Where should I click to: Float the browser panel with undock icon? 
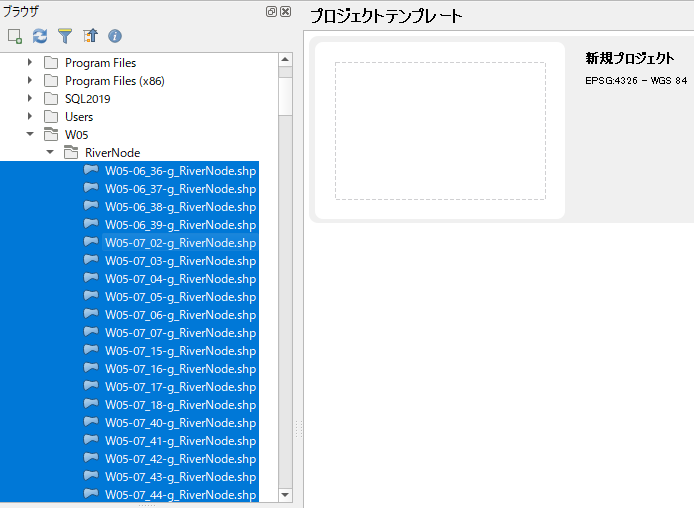point(271,11)
